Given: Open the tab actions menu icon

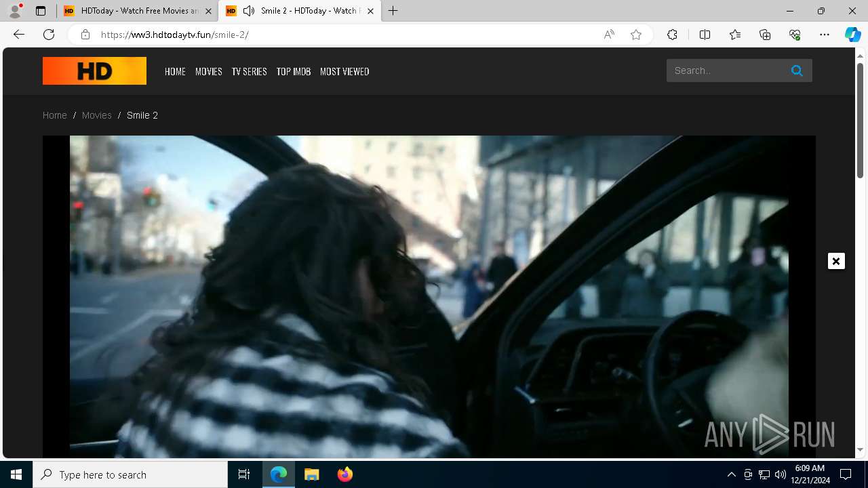Looking at the screenshot, I should point(41,11).
